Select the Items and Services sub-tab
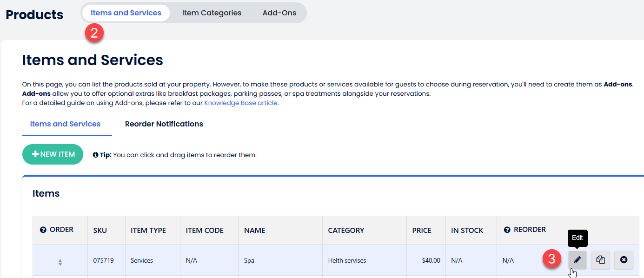This screenshot has height=278, width=644. (65, 124)
